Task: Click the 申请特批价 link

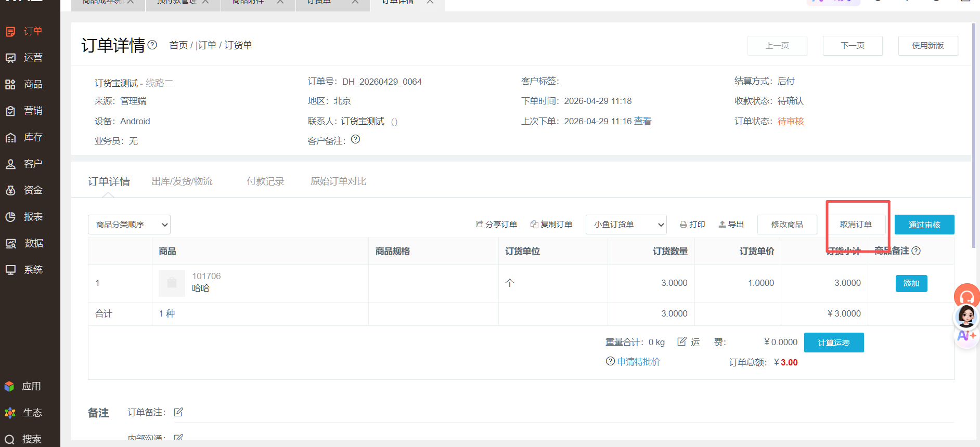Action: (638, 362)
